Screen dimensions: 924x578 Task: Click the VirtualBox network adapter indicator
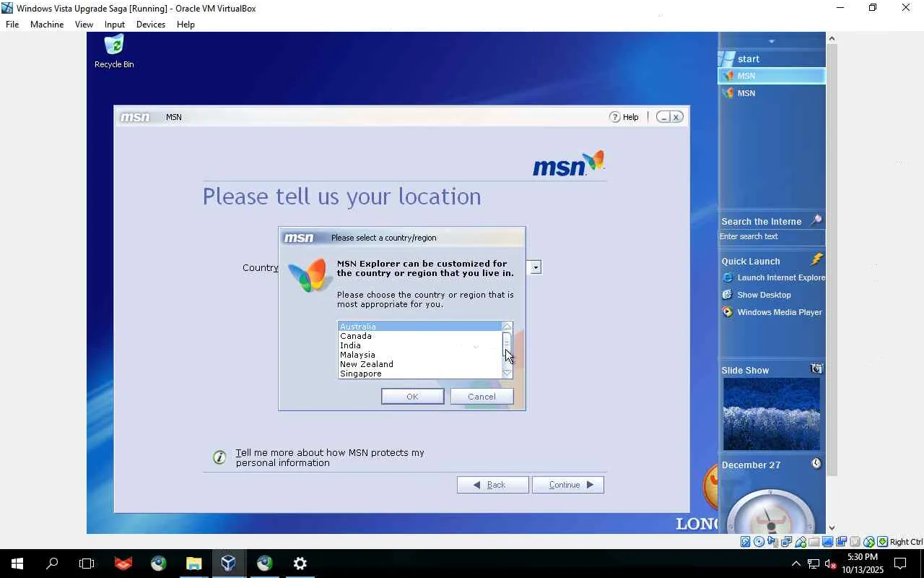(x=787, y=542)
